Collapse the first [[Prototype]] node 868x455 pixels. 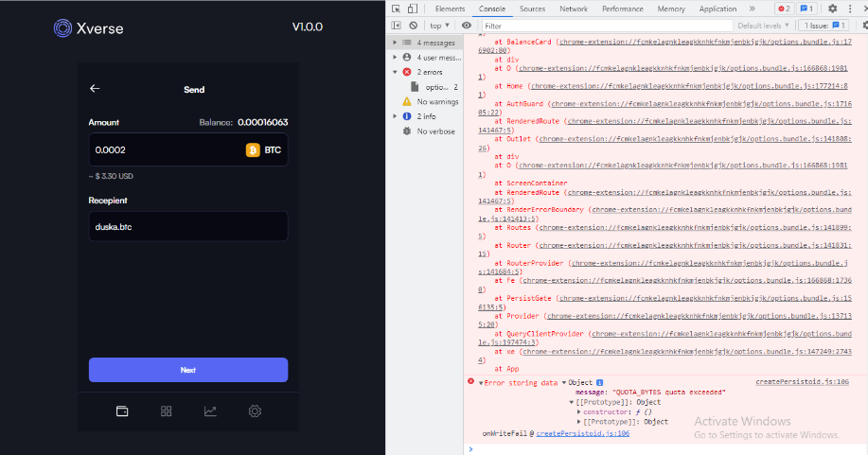(x=572, y=402)
